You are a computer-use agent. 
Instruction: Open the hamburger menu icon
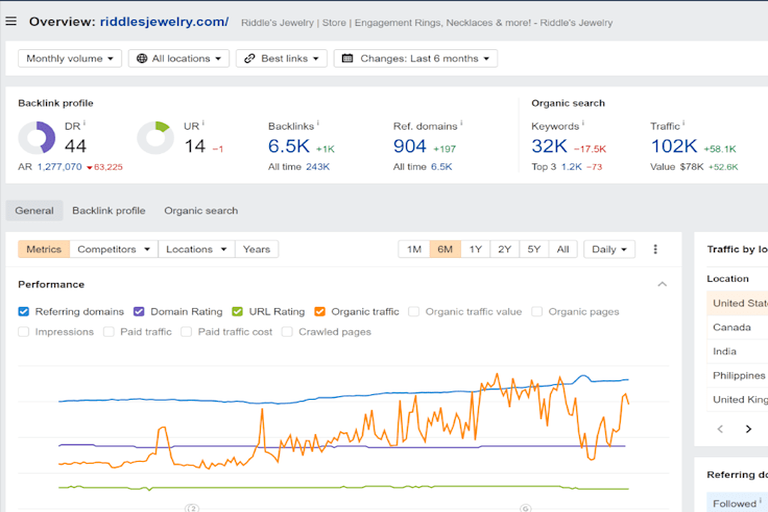pyautogui.click(x=11, y=21)
